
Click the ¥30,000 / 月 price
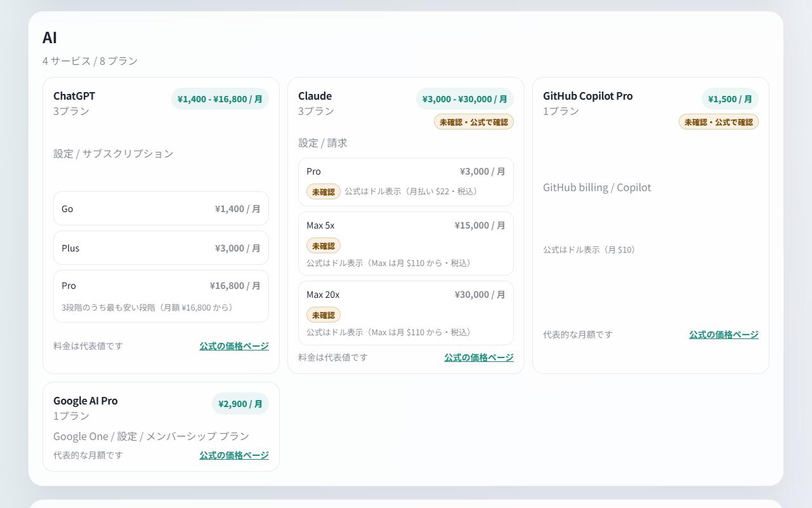[x=480, y=295]
